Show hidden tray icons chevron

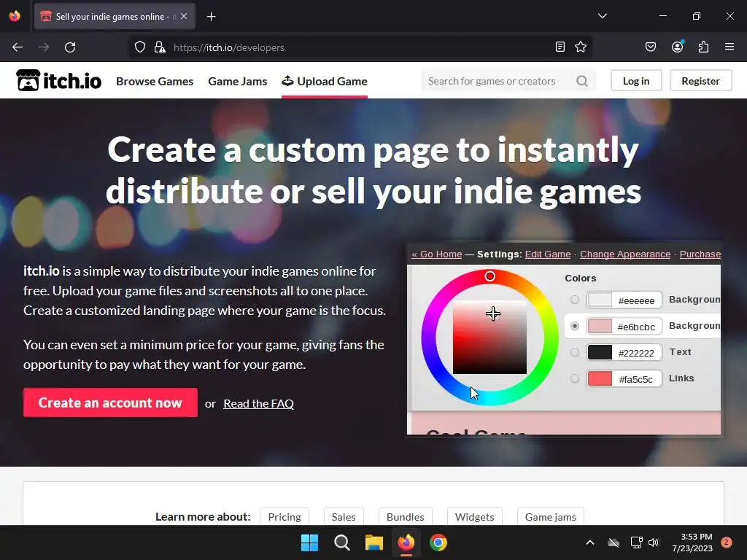pos(589,542)
